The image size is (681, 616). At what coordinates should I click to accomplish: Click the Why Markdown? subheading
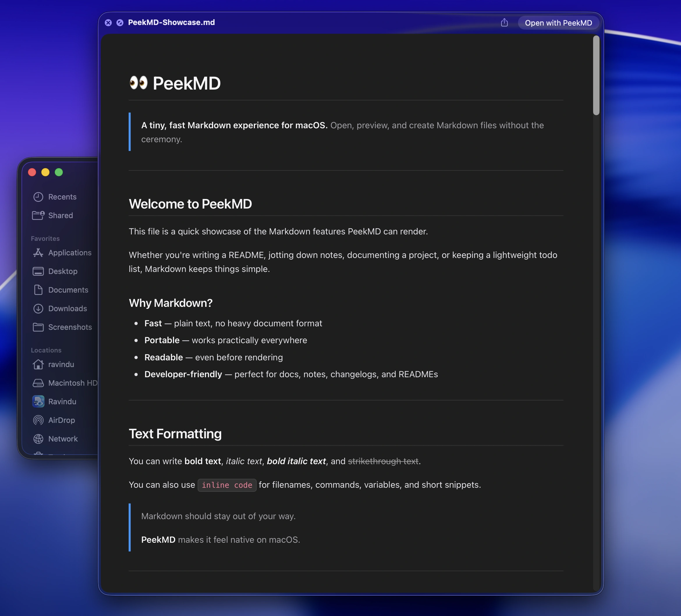(x=171, y=303)
